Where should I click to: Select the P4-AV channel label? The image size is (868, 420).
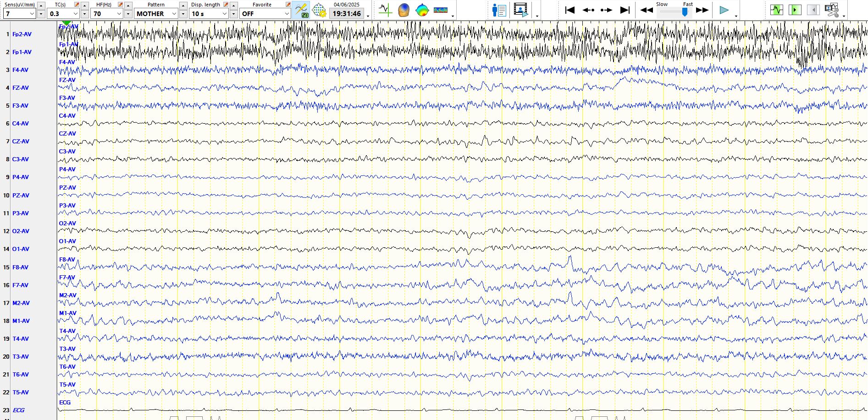pos(20,177)
